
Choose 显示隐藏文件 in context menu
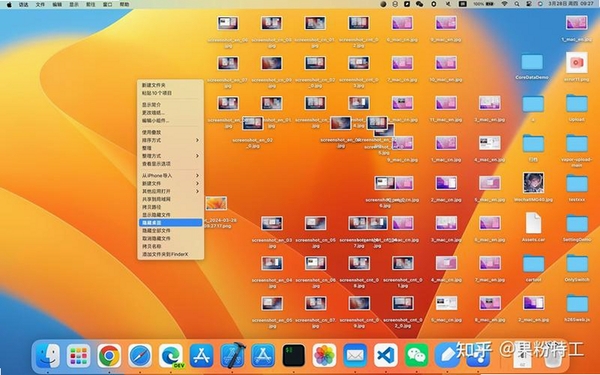(x=171, y=215)
